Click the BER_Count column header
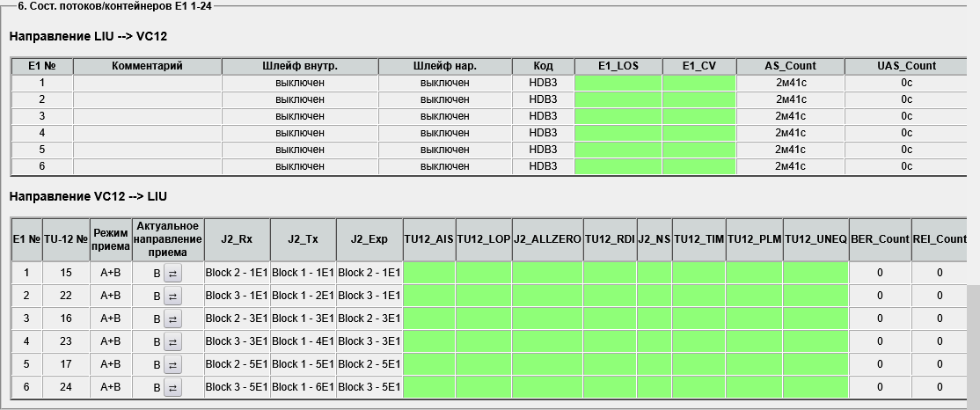 pyautogui.click(x=880, y=238)
